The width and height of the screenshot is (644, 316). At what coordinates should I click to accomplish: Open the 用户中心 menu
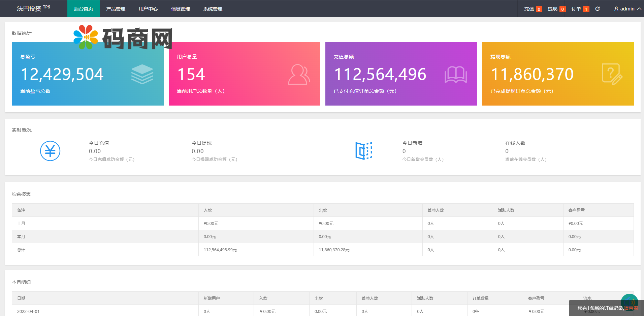tap(148, 9)
